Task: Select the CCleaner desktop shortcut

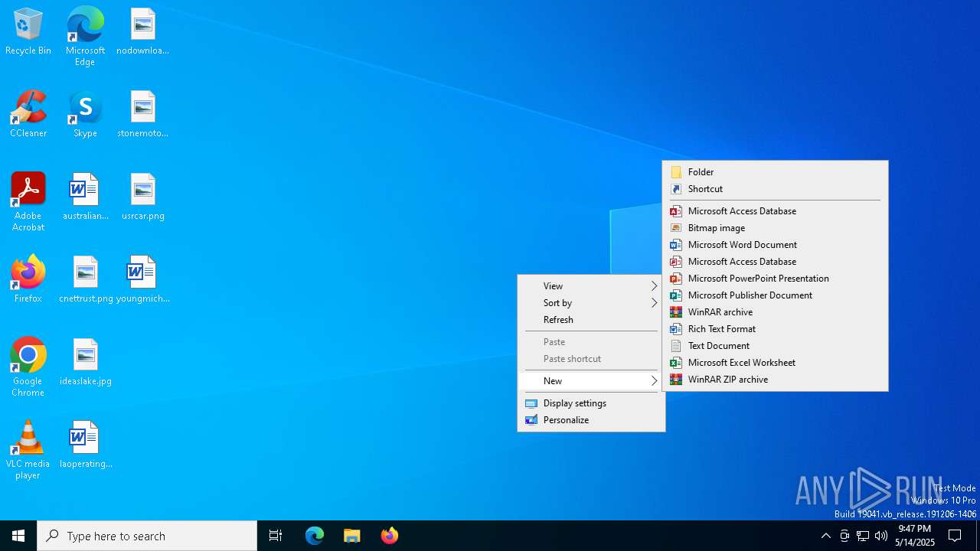Action: (x=28, y=115)
